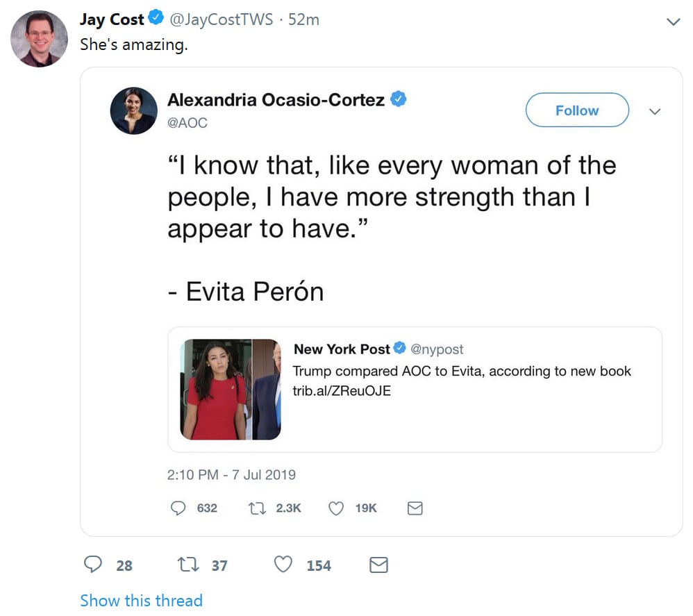The width and height of the screenshot is (693, 616).
Task: Open the New York Post article thumbnail
Action: [231, 390]
